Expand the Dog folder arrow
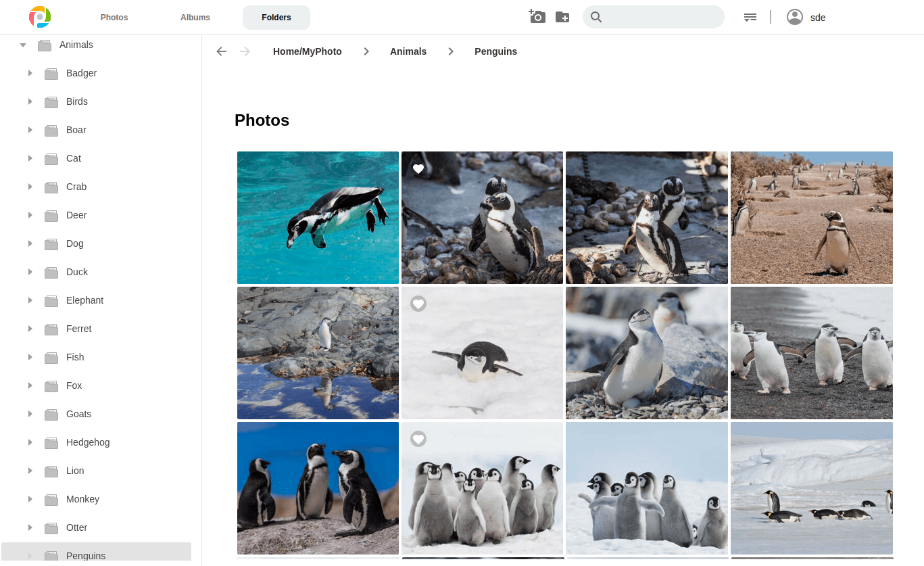Viewport: 924px width, 566px height. click(x=30, y=243)
